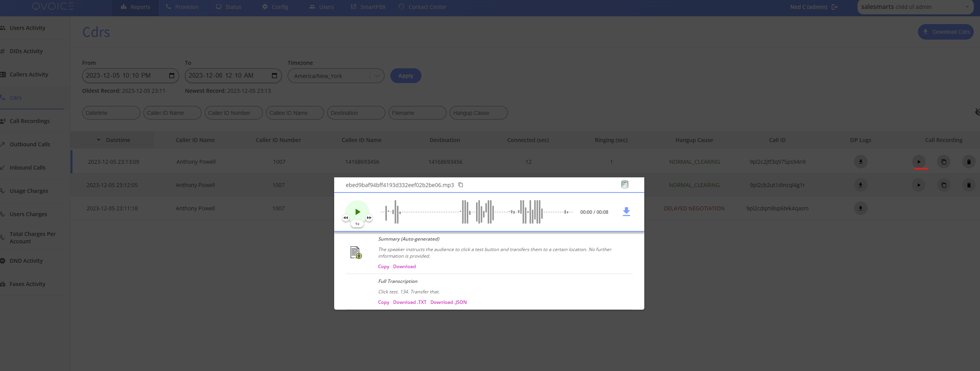The width and height of the screenshot is (980, 371).
Task: Download SIP logs for the 23:13:09 call
Action: [x=860, y=162]
